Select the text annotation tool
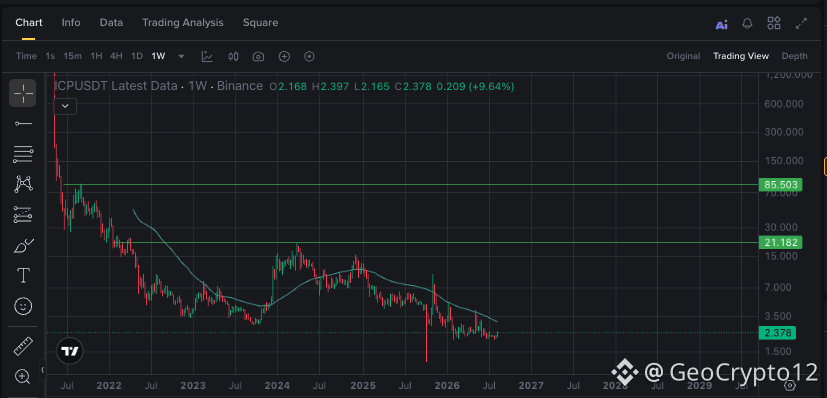The height and width of the screenshot is (398, 827). 23,275
